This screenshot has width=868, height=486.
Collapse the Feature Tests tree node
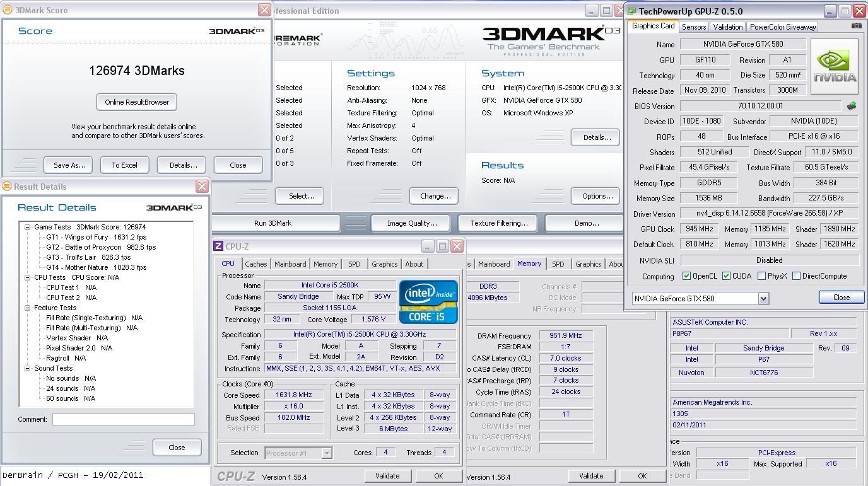(x=28, y=308)
